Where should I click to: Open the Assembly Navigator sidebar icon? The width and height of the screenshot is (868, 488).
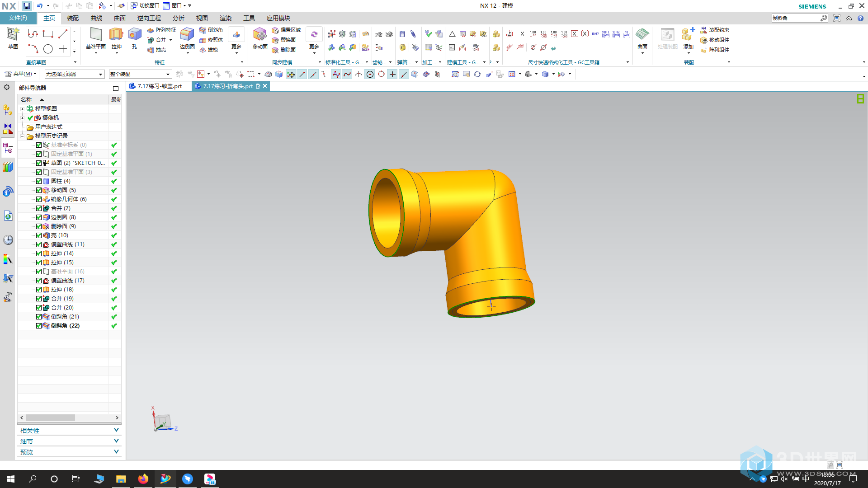coord(8,110)
